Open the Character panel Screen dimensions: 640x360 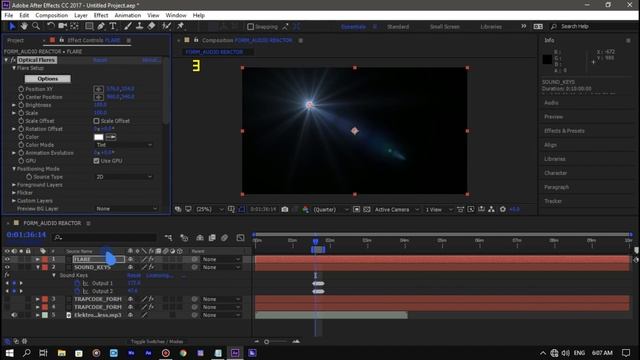pyautogui.click(x=556, y=173)
